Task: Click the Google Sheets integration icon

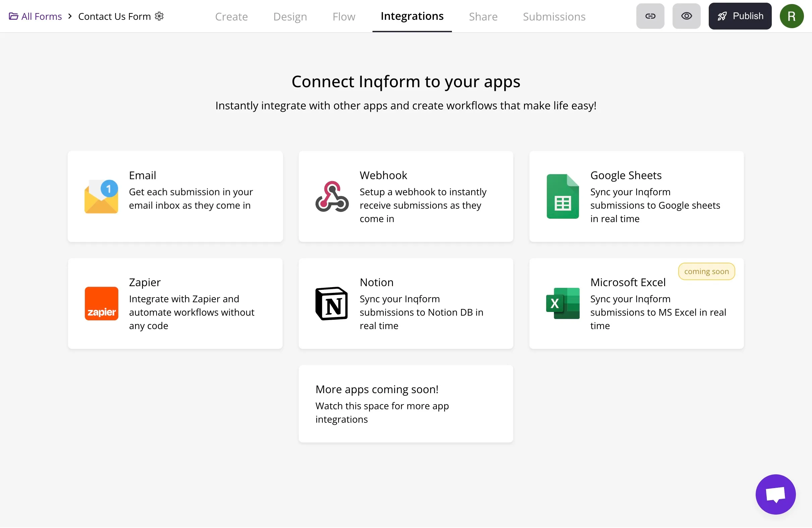Action: pyautogui.click(x=563, y=195)
